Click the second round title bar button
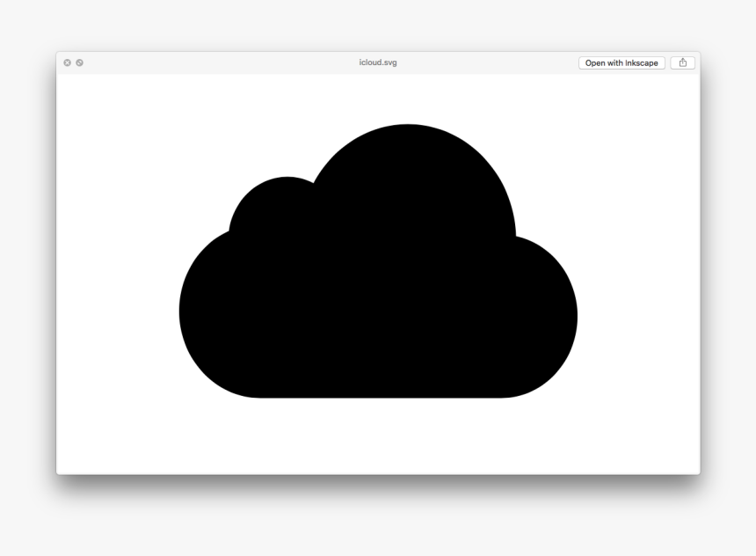 point(79,62)
